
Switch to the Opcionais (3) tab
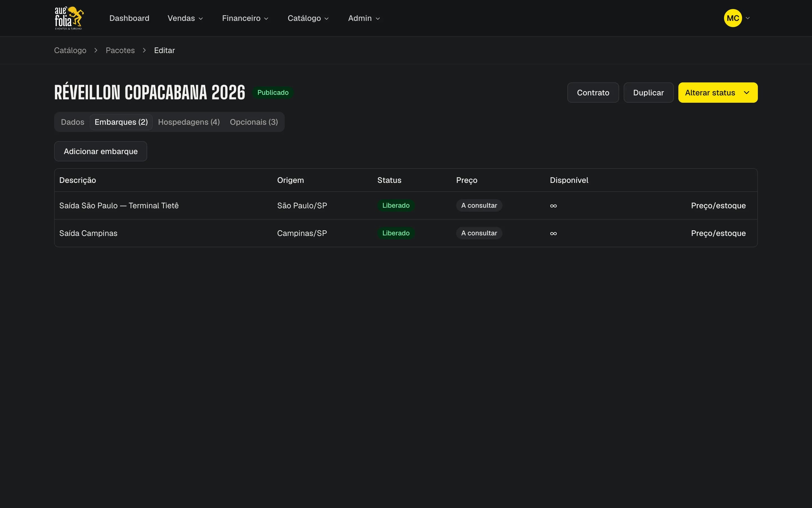[x=254, y=122]
